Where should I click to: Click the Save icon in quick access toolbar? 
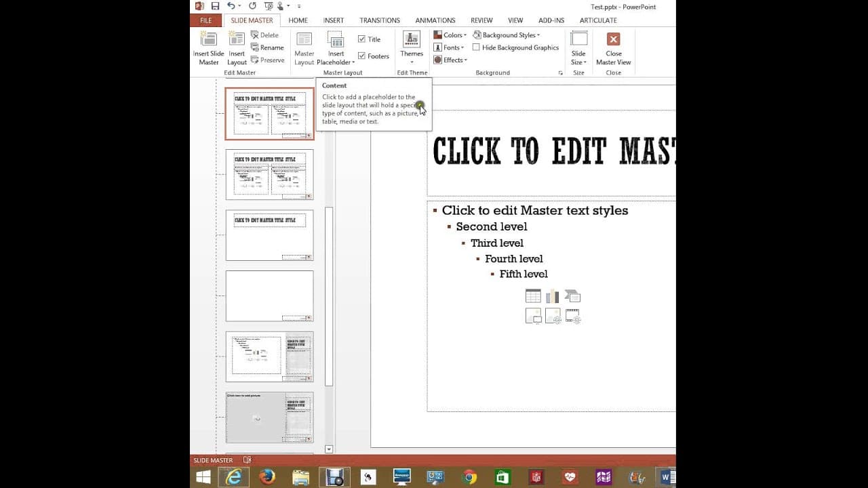point(215,6)
